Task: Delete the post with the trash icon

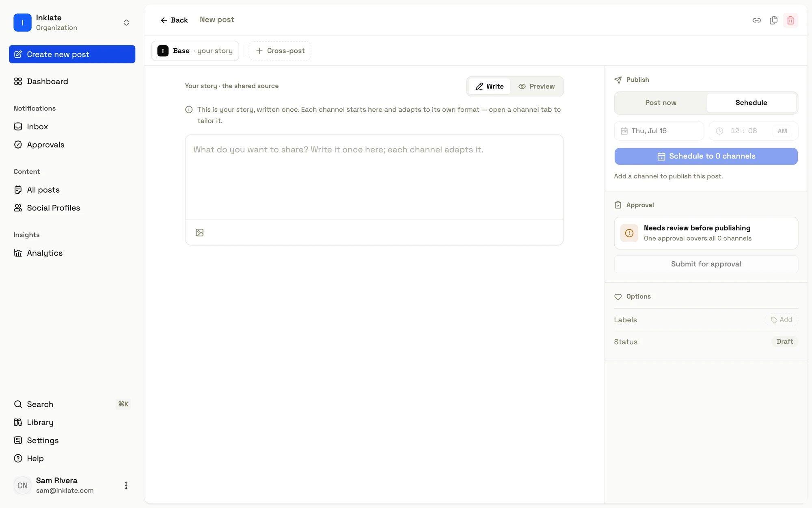Action: [x=790, y=20]
